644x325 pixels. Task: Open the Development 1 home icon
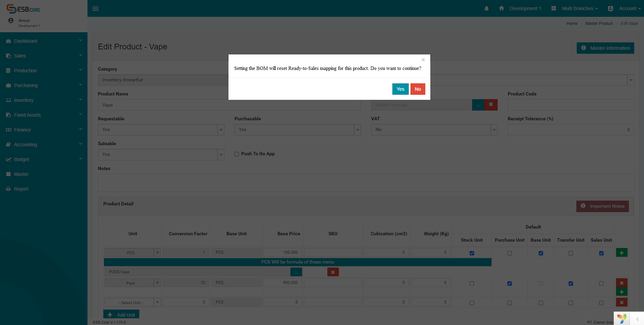[x=501, y=8]
